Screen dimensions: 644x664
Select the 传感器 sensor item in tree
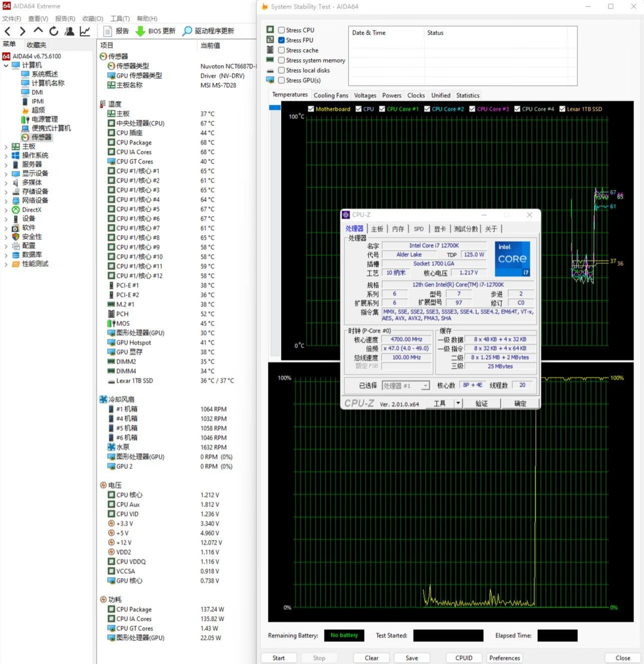(37, 137)
